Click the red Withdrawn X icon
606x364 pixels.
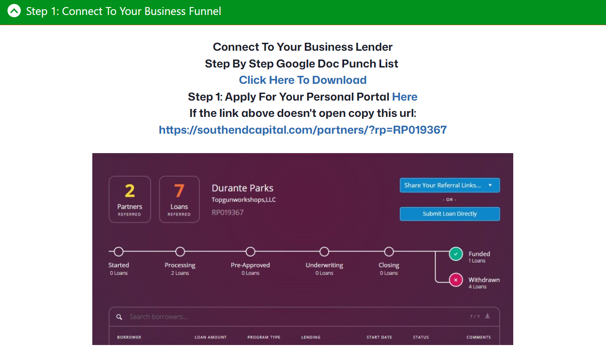(x=456, y=280)
